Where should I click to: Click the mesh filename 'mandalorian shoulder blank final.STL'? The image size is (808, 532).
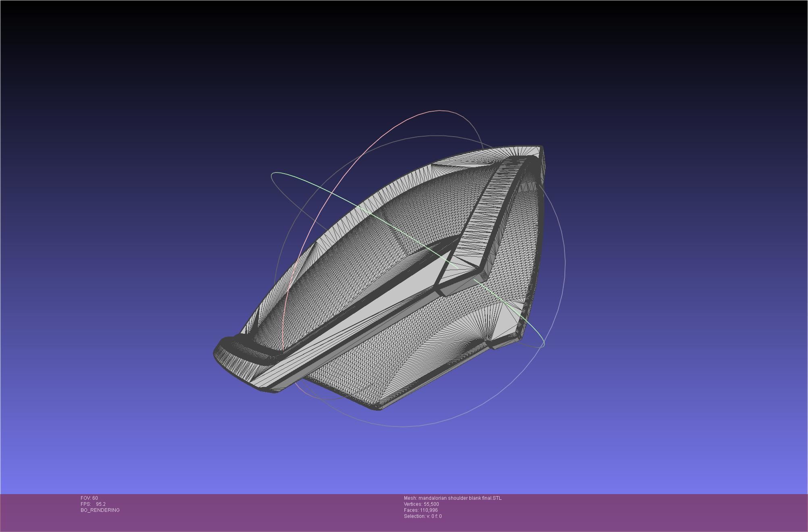click(460, 498)
